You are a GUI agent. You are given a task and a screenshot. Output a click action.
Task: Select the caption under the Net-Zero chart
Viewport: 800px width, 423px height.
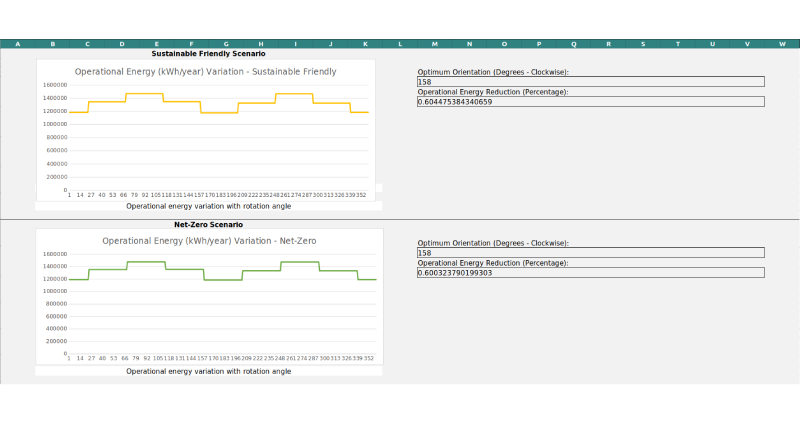coord(208,371)
